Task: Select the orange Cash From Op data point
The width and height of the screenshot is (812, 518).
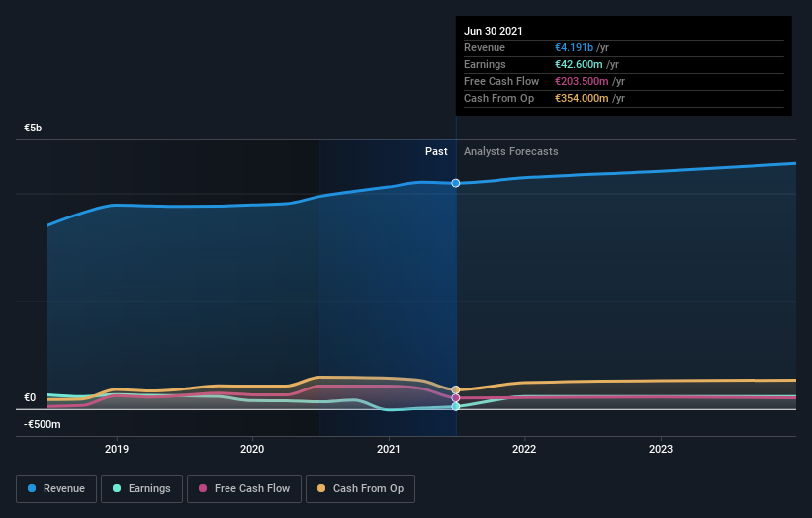Action: (456, 389)
